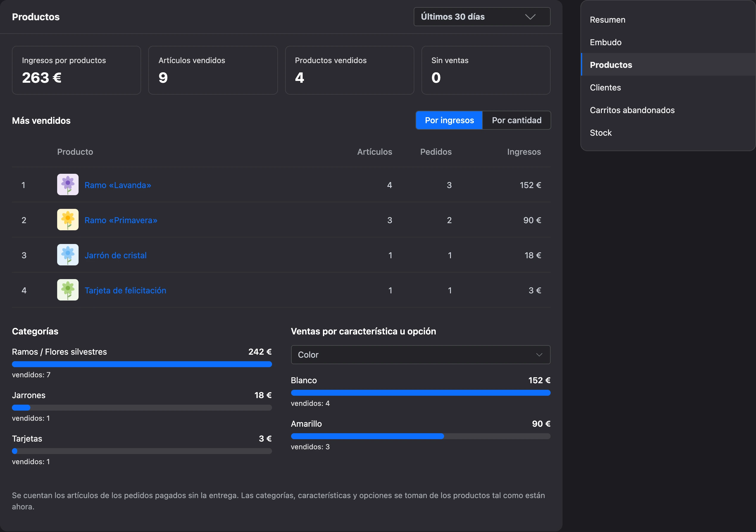Click the chevron arrow in the period selector

pos(530,17)
